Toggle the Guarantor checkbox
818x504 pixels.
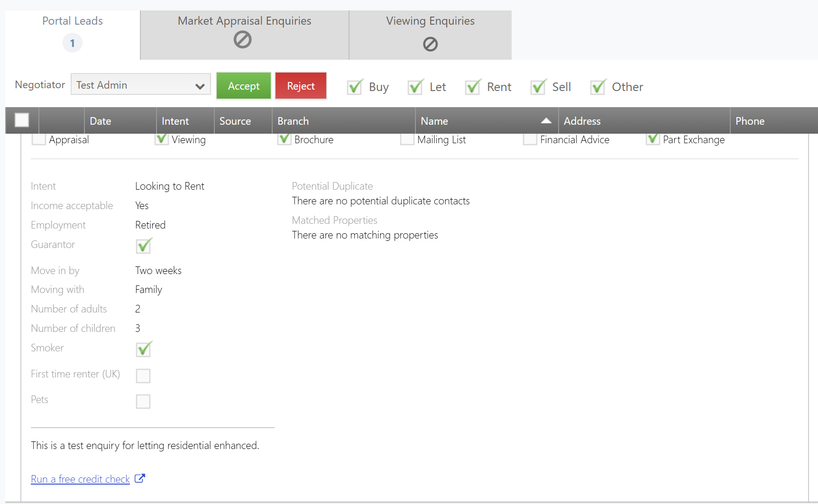pos(143,246)
